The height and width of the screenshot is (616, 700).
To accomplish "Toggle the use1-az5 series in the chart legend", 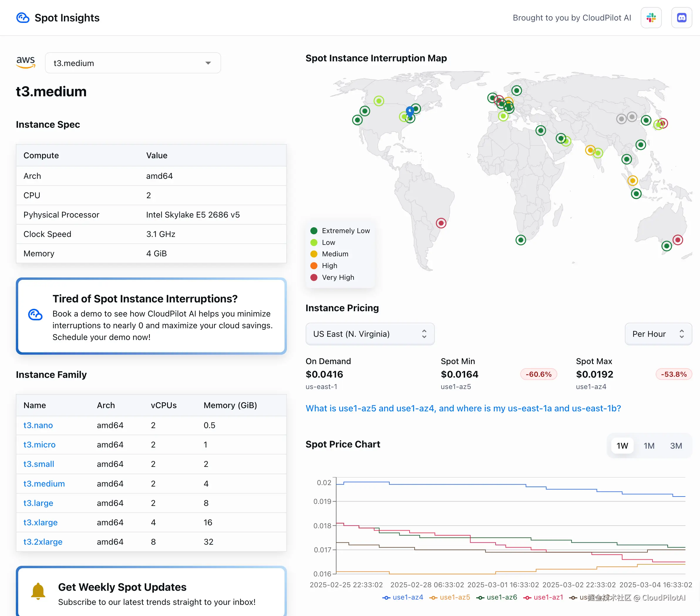I will (449, 597).
